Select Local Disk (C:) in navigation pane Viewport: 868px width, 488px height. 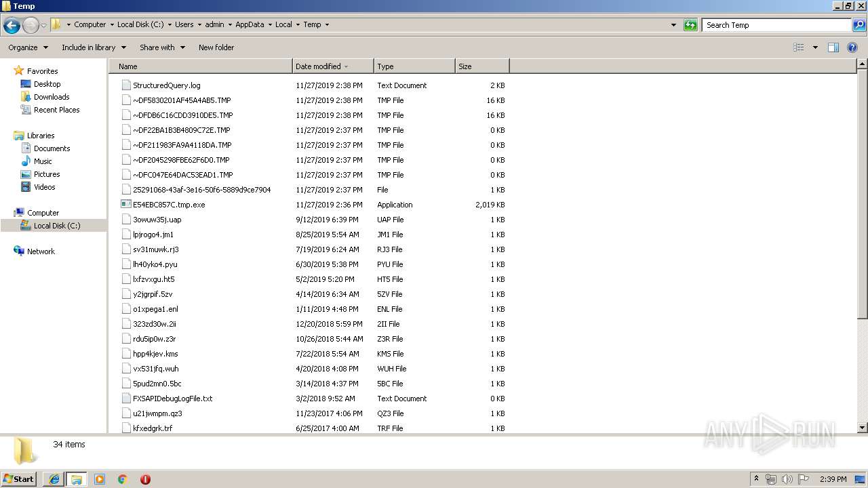pos(57,226)
